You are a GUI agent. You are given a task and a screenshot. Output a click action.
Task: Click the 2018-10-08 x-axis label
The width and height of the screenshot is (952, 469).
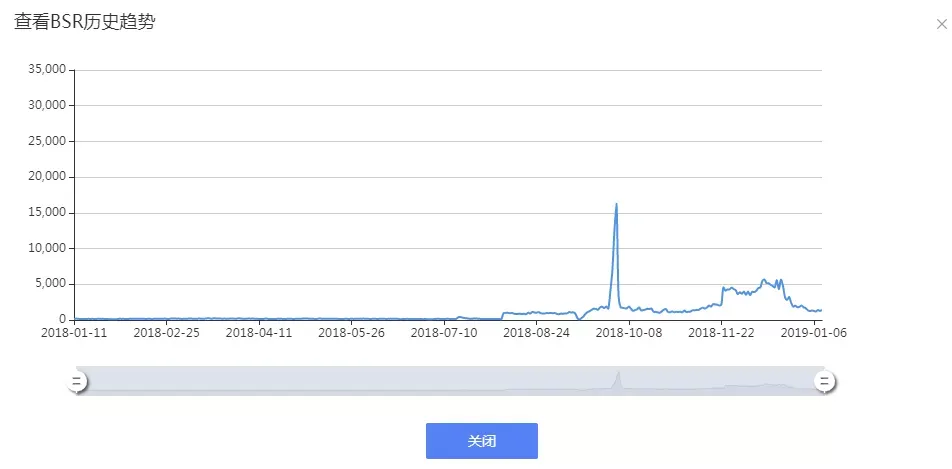628,335
